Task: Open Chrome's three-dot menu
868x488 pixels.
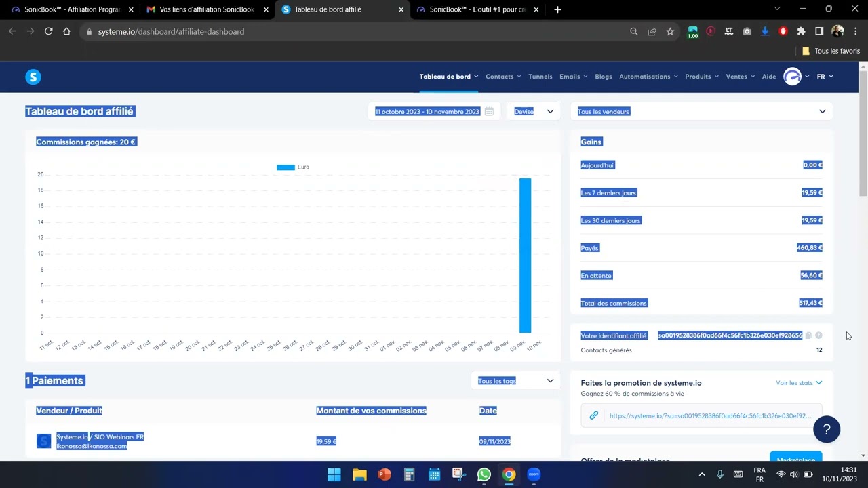Action: click(855, 31)
